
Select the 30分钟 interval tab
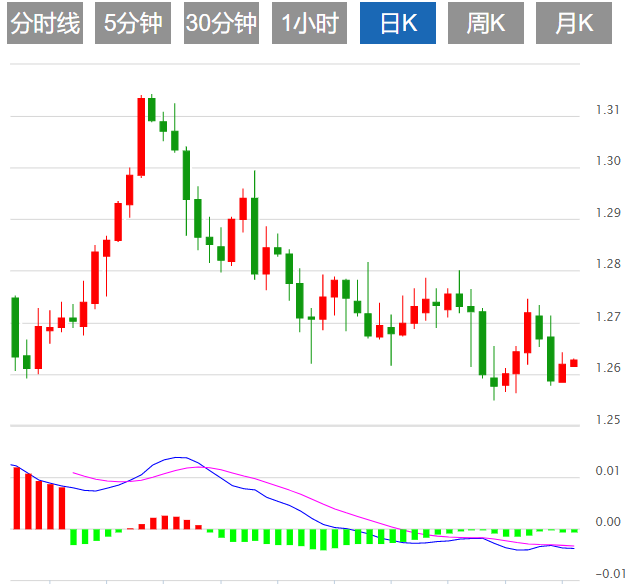pyautogui.click(x=221, y=23)
